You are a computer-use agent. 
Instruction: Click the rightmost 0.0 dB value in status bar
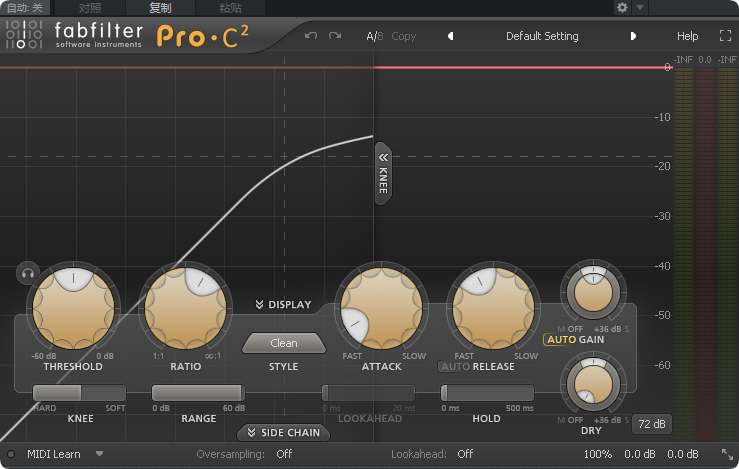(x=682, y=454)
